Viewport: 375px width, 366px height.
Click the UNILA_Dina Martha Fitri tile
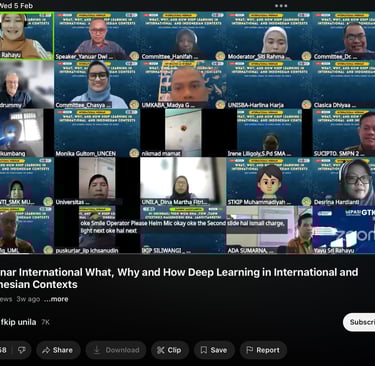click(183, 181)
